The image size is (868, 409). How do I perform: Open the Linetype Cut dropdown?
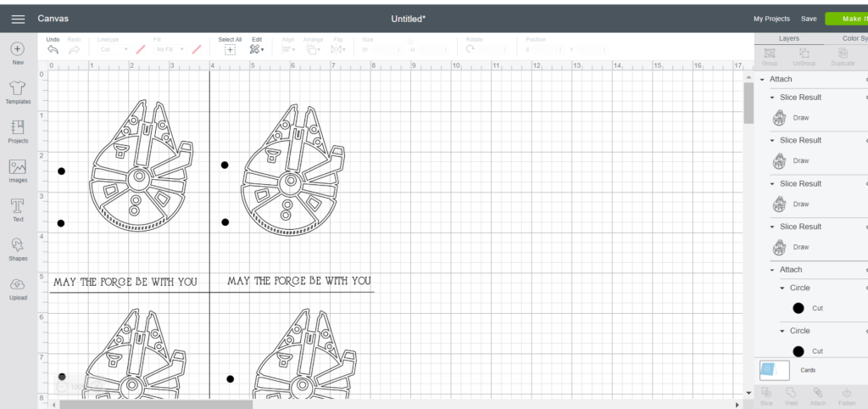point(114,49)
